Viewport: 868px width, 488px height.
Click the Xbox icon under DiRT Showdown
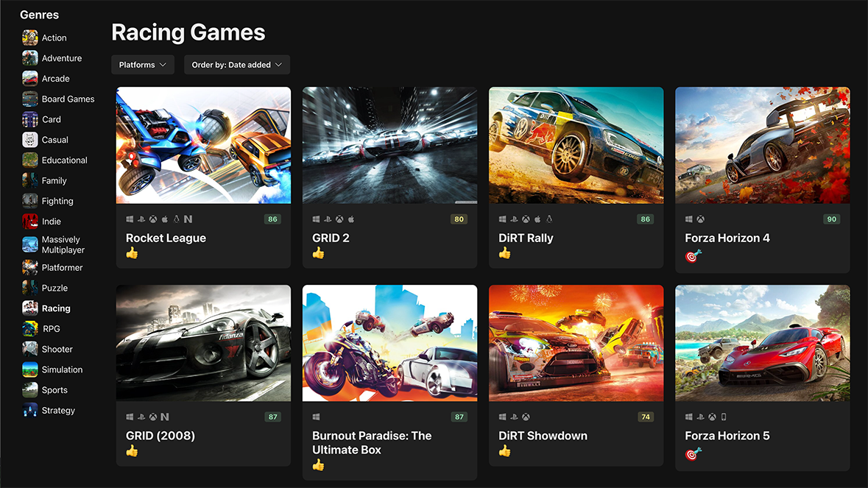tap(526, 417)
